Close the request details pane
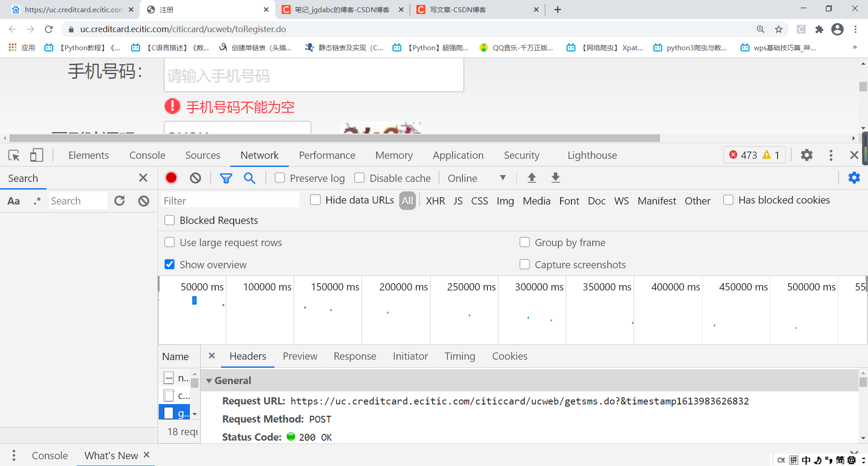 point(211,356)
